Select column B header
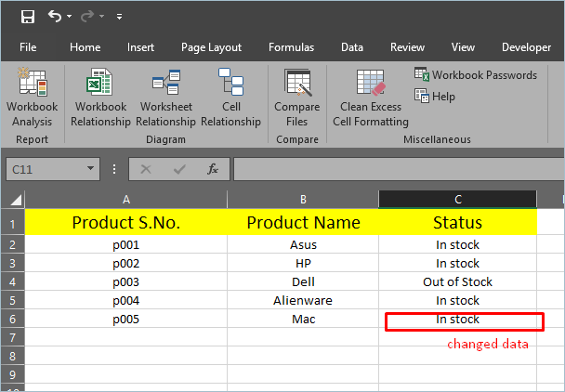Viewport: 565px width, 392px height. [x=303, y=200]
